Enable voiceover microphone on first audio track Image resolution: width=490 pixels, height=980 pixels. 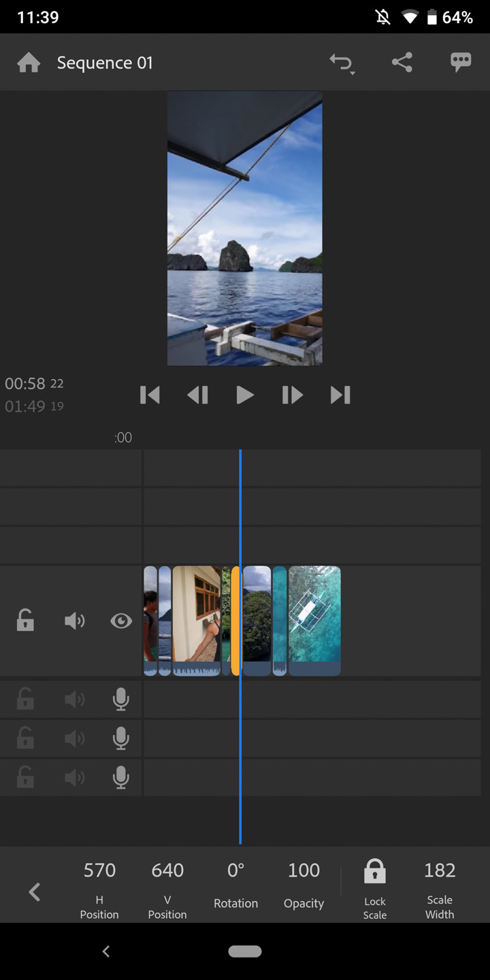[121, 699]
